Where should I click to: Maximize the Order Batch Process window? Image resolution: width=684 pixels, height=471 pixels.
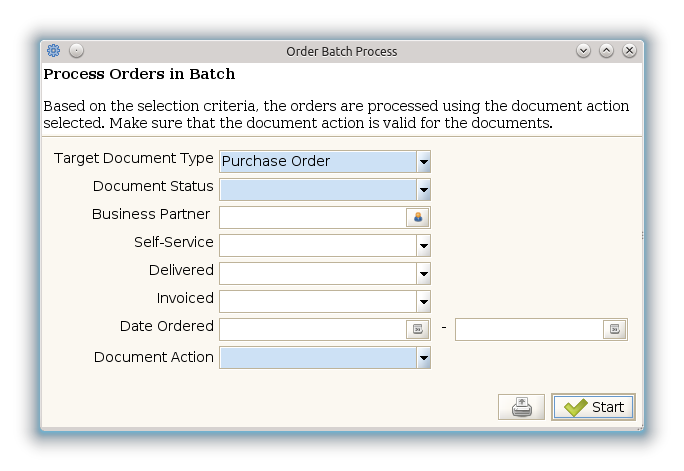coord(607,51)
